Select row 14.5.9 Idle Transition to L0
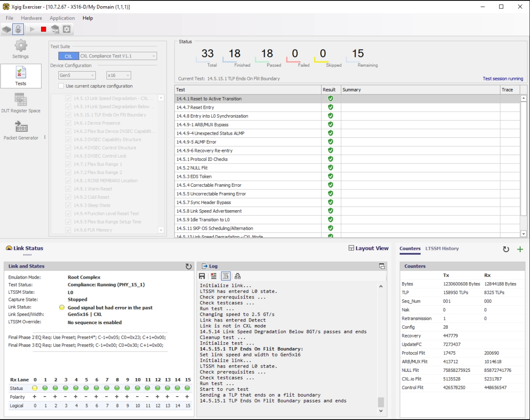This screenshot has height=420, width=530. [347, 220]
